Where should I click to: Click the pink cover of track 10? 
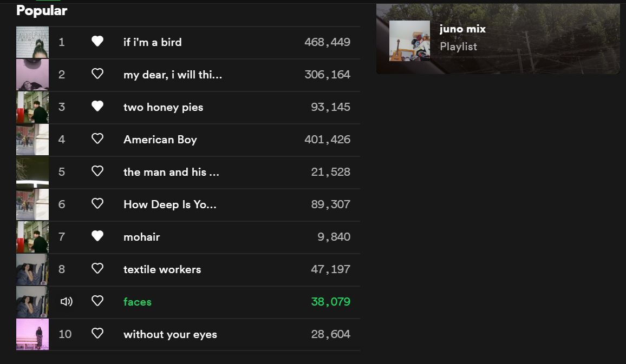32,334
